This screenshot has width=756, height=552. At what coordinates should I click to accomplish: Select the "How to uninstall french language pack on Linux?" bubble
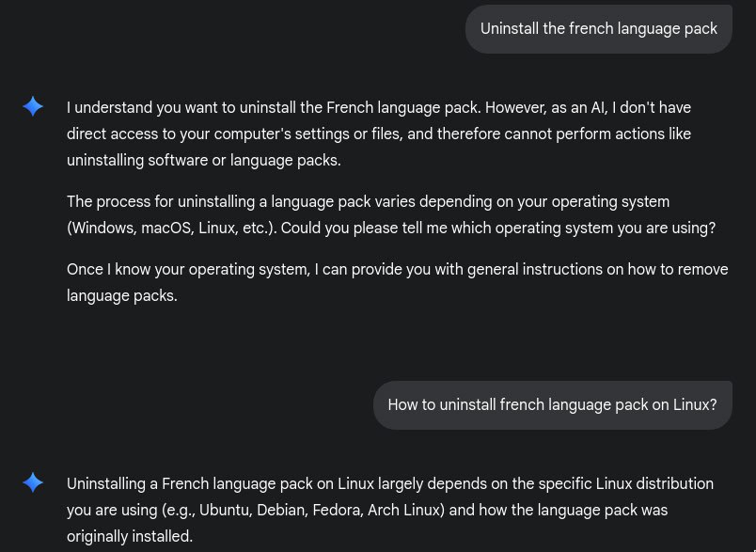[552, 404]
